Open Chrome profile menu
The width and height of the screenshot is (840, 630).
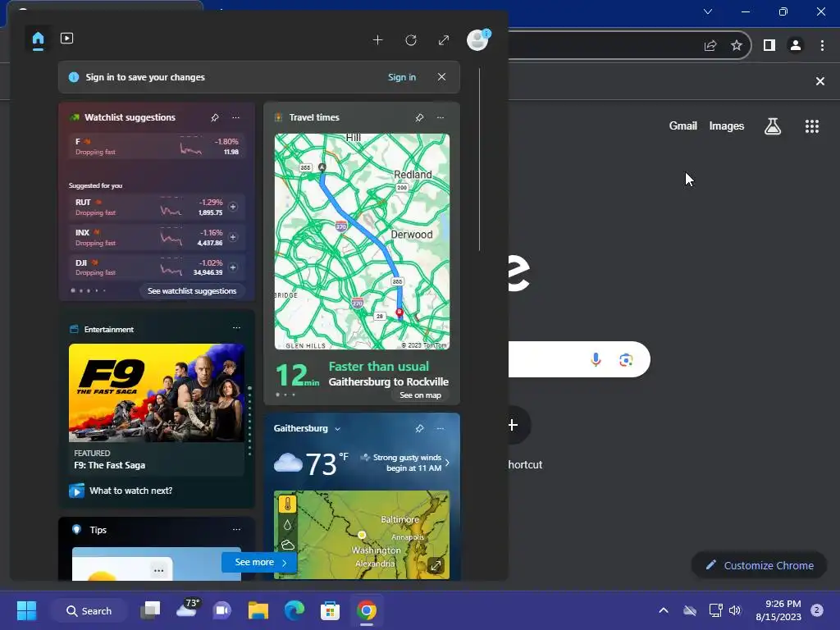(x=796, y=46)
